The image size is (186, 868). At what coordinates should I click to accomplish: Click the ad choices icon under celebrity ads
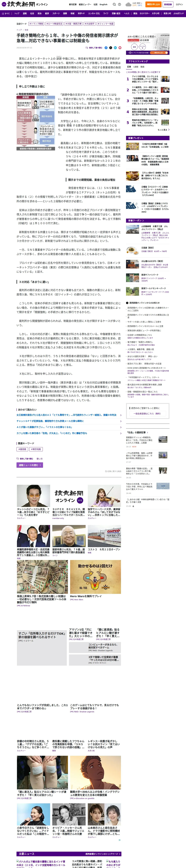click(x=120, y=840)
